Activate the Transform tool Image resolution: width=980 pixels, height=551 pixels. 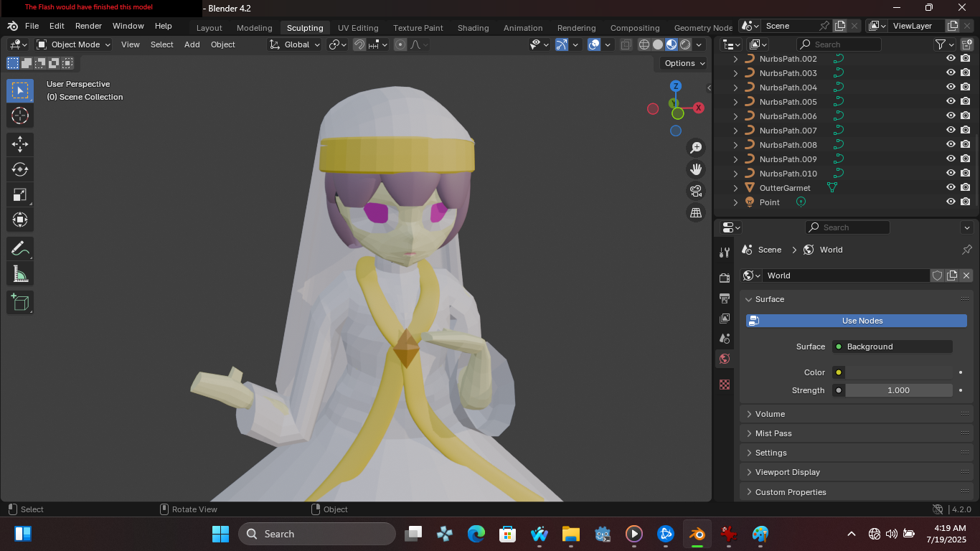pyautogui.click(x=20, y=220)
